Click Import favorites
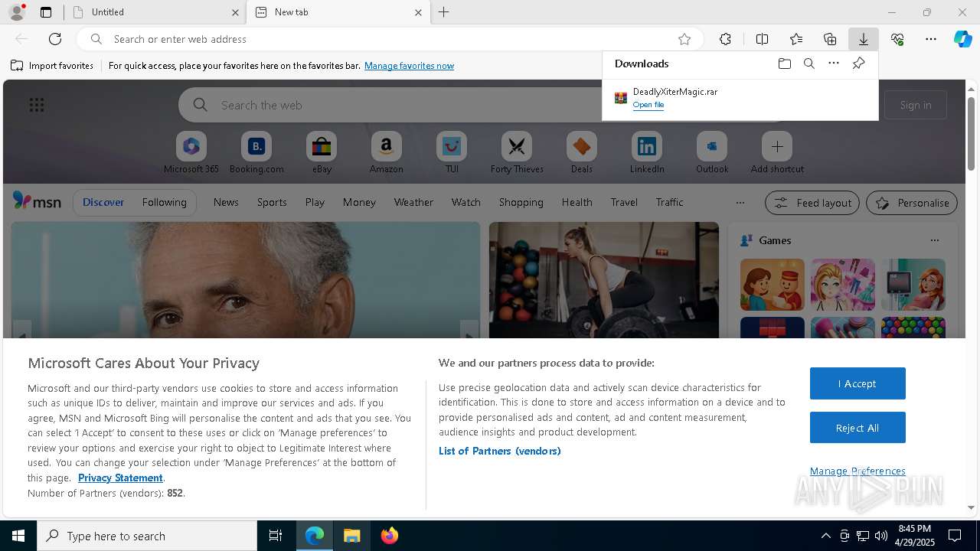The image size is (980, 551). (x=52, y=66)
